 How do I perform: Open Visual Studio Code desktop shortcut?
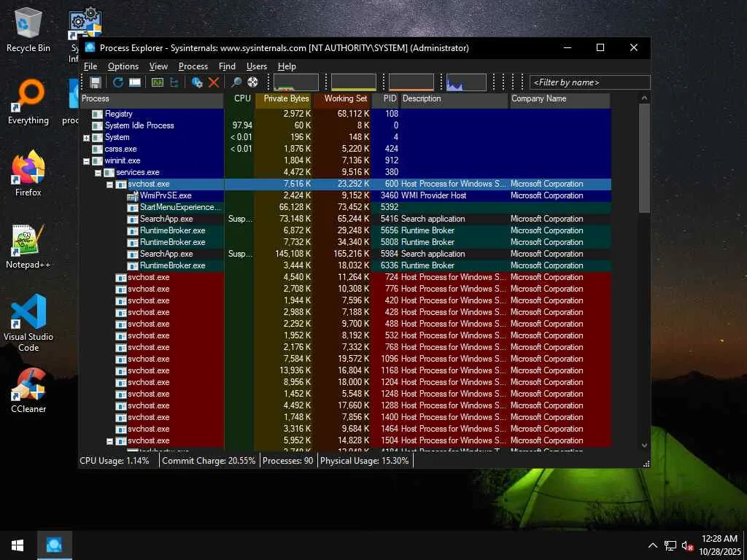28,323
